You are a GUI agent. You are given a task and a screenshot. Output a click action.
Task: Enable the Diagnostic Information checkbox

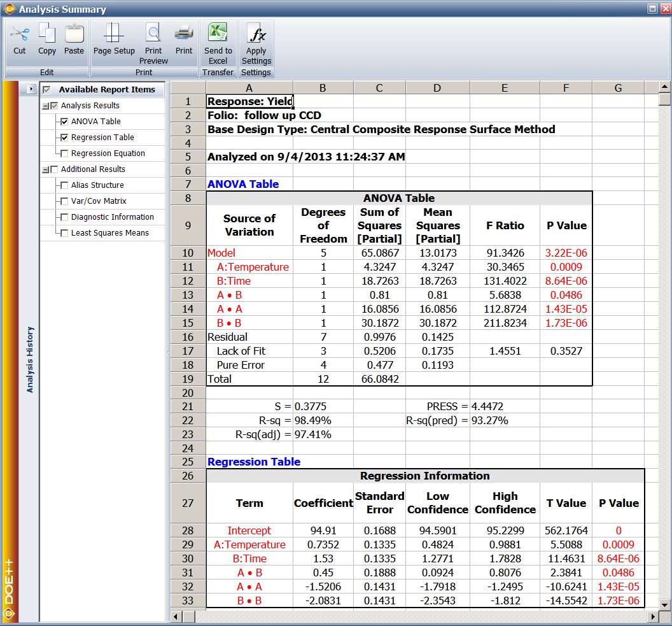tap(64, 217)
